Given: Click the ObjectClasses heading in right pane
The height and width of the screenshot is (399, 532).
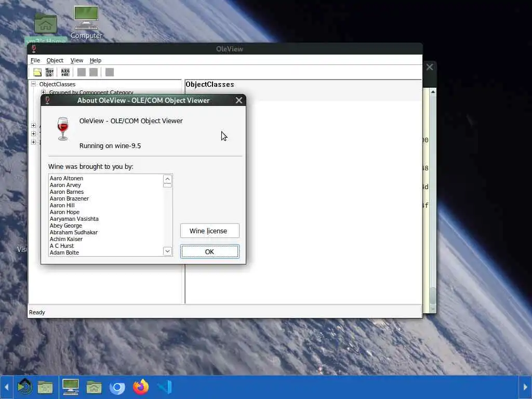Looking at the screenshot, I should (x=210, y=85).
